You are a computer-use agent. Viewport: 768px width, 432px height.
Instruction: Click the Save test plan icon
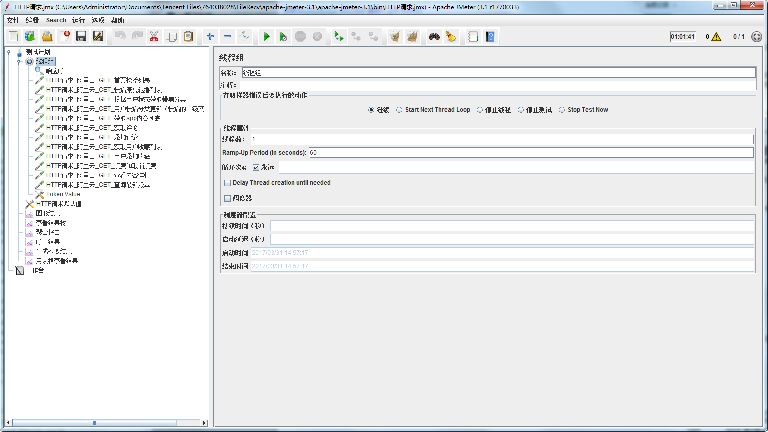80,37
